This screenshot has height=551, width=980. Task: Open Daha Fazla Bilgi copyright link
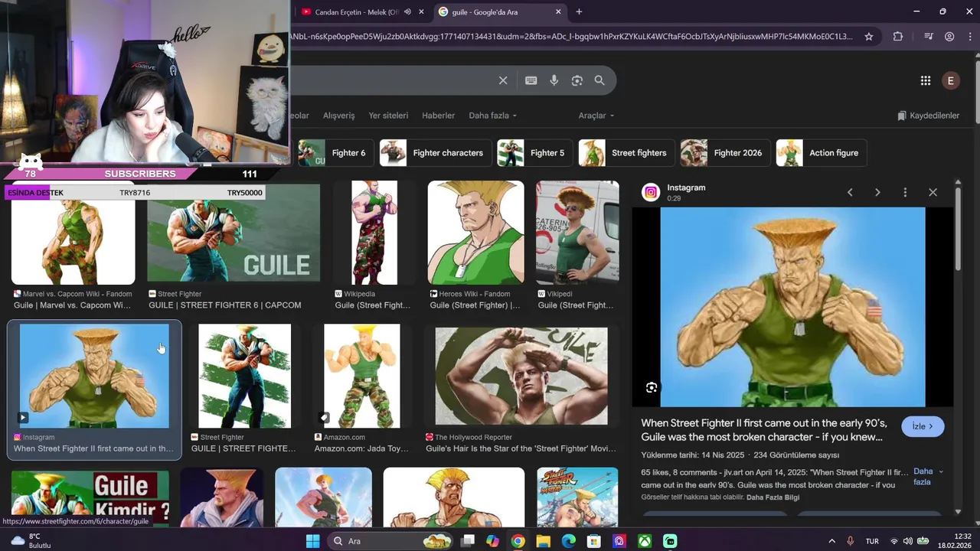point(773,497)
